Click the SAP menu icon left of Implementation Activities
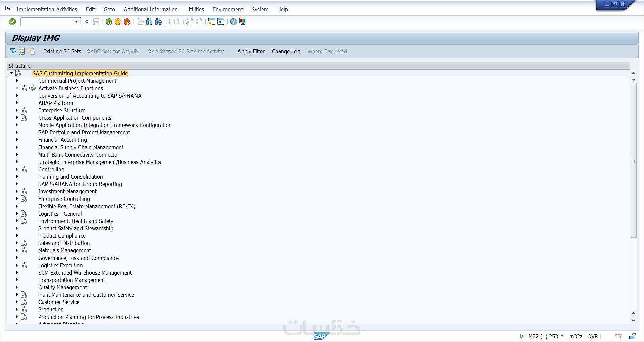This screenshot has width=644, height=342. 8,8
